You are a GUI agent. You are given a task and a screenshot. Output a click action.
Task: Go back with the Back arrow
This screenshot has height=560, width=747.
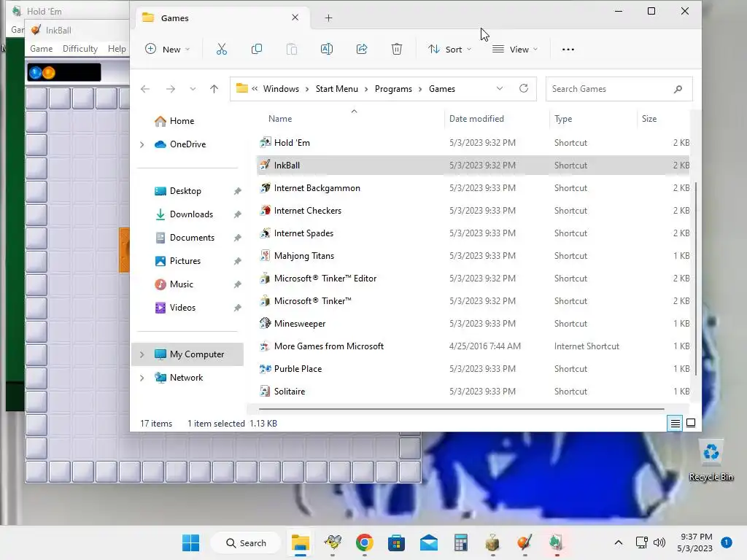pos(145,88)
